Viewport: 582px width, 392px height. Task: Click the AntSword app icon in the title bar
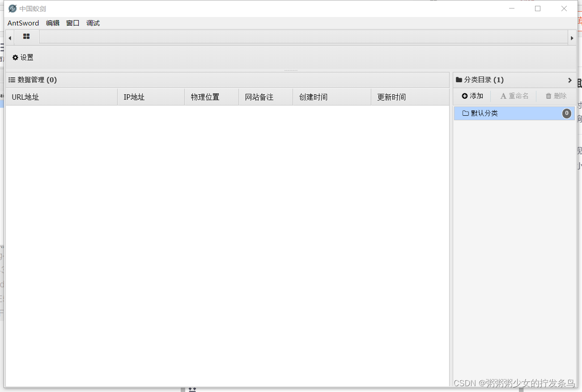[13, 8]
